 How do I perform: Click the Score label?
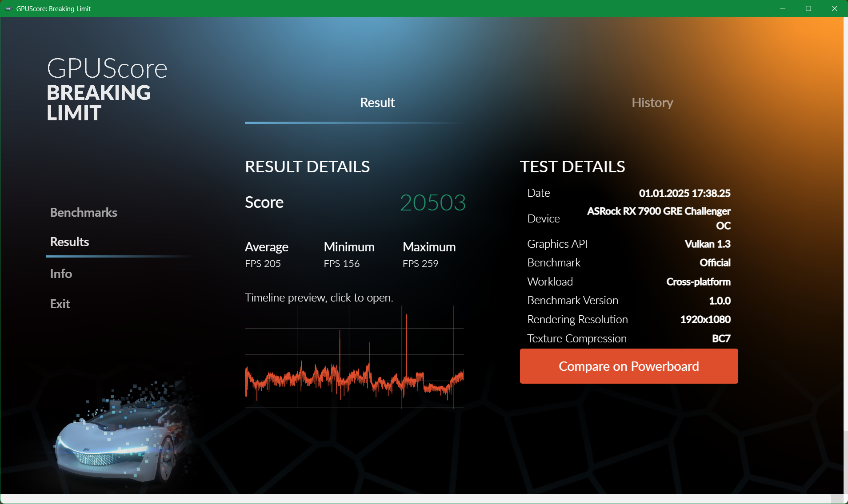pyautogui.click(x=264, y=202)
